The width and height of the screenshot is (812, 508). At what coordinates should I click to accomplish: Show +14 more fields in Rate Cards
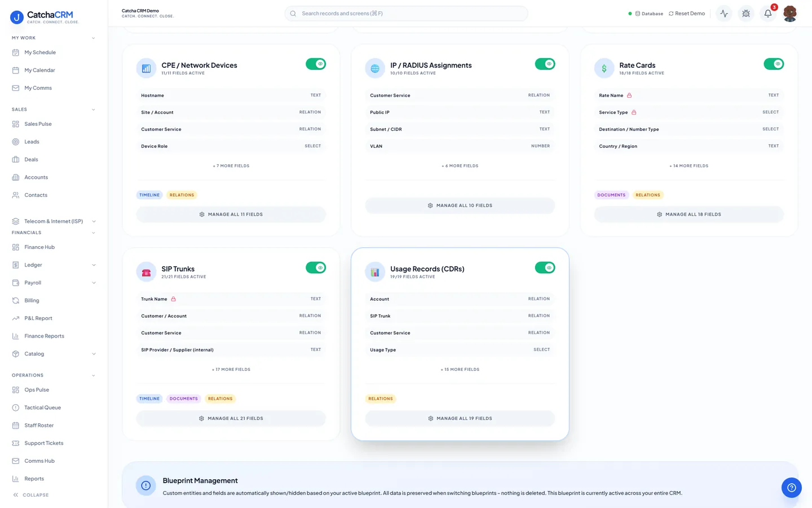[x=689, y=166]
